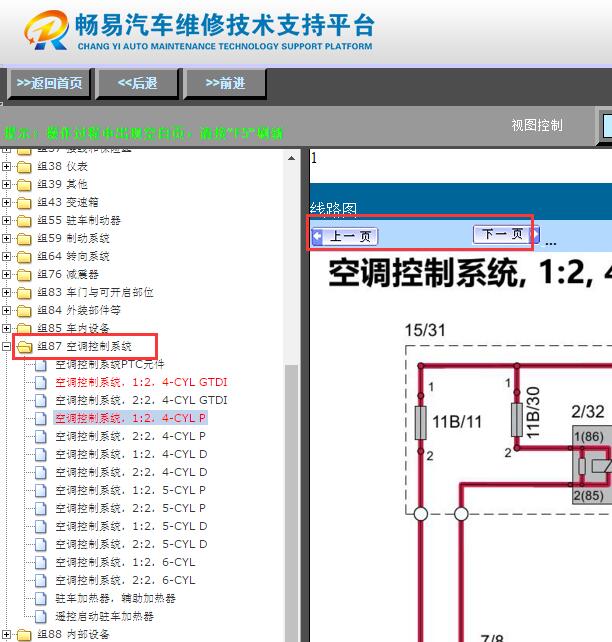Click document icon of 遥控启动驻车加热器
This screenshot has height=642, width=612.
pyautogui.click(x=41, y=617)
